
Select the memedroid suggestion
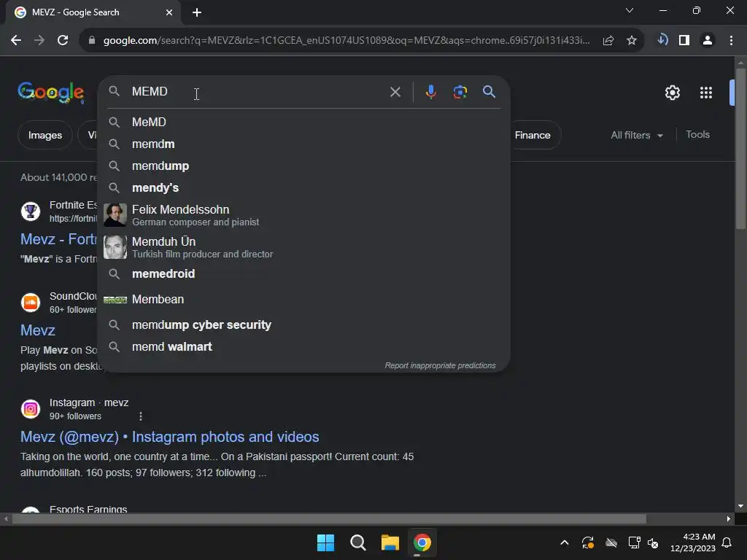(304, 274)
